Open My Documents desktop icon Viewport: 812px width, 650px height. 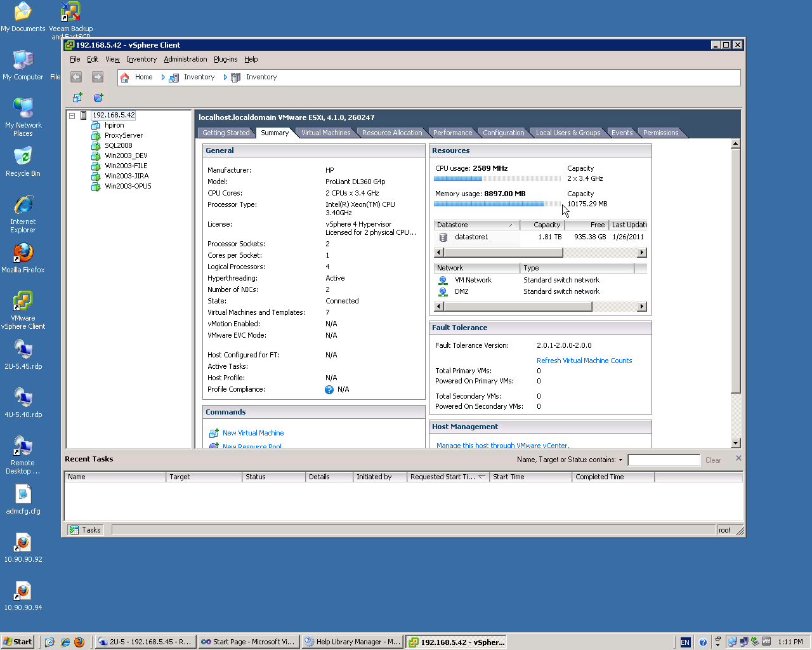(x=23, y=17)
